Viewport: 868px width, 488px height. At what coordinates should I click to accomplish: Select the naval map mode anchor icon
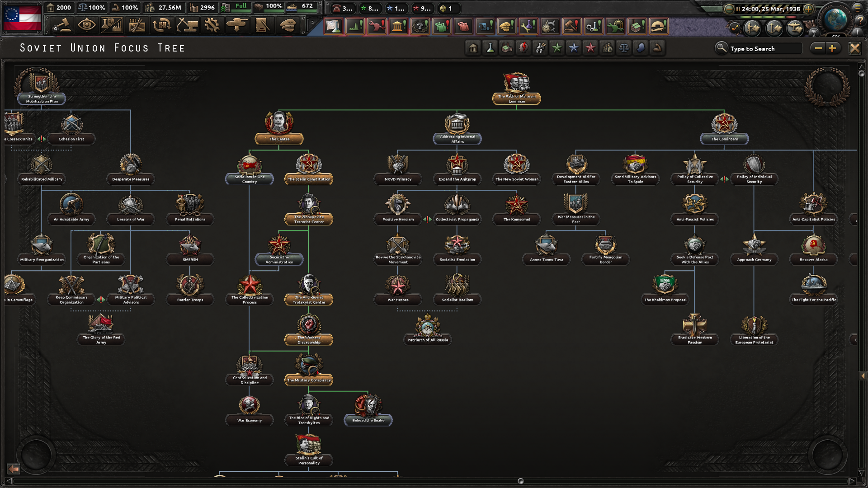(x=774, y=28)
